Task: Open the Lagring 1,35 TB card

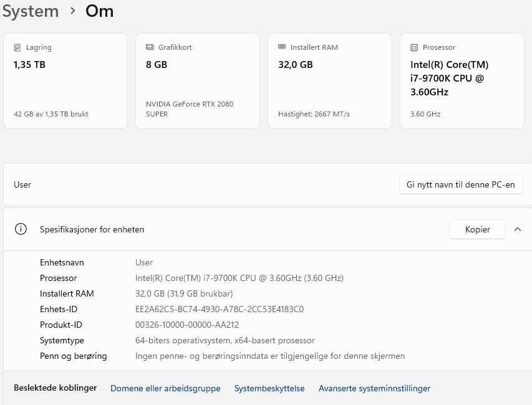Action: click(x=65, y=81)
